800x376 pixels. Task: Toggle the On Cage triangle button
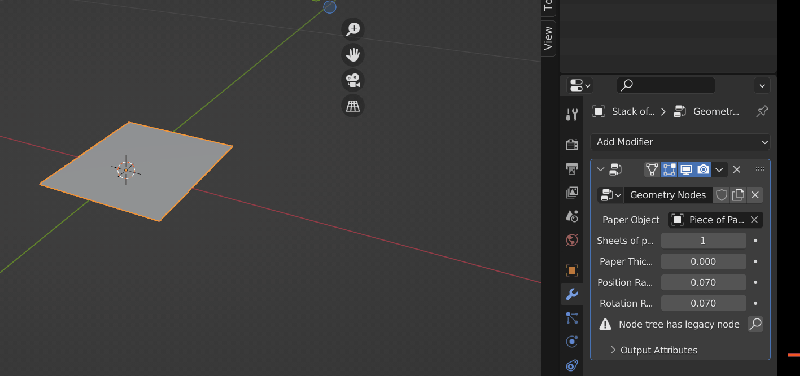point(652,169)
